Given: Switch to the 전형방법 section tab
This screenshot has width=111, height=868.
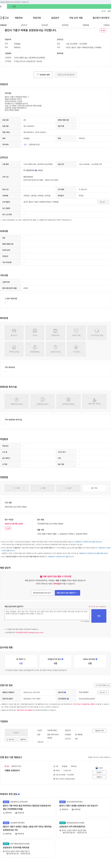Looking at the screenshot, I should coord(86,25).
